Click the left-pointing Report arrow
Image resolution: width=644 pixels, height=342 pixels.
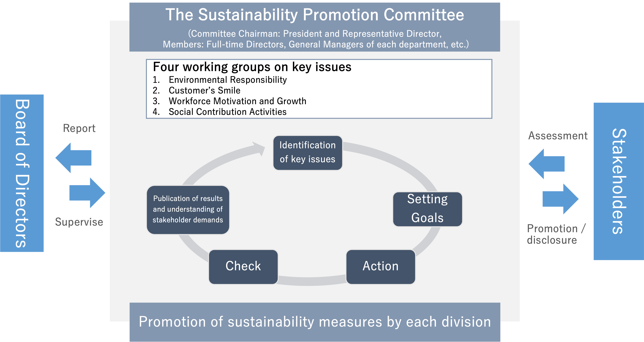73,158
